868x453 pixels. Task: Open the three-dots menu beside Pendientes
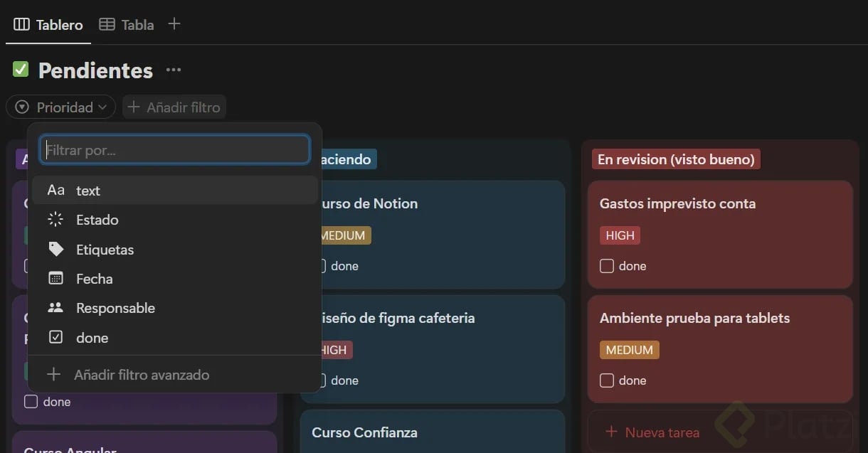tap(174, 70)
